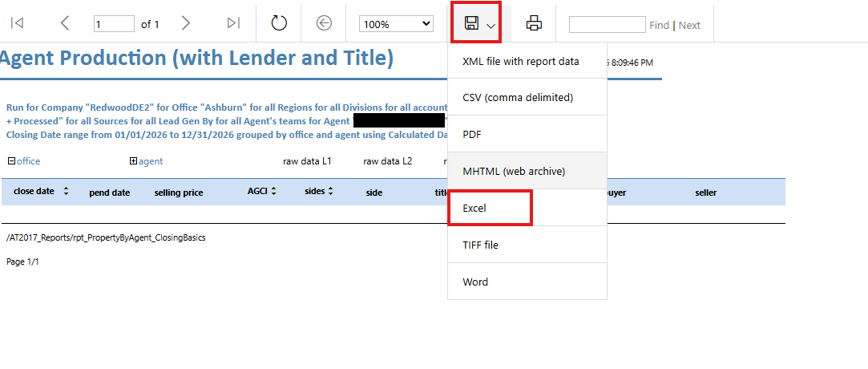The image size is (868, 369).
Task: Click the office group label
Action: click(28, 161)
